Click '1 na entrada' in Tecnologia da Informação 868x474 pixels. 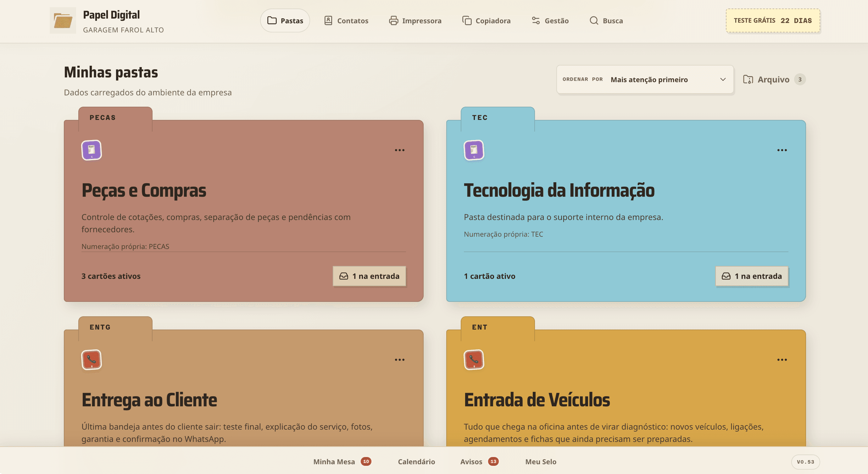(752, 276)
